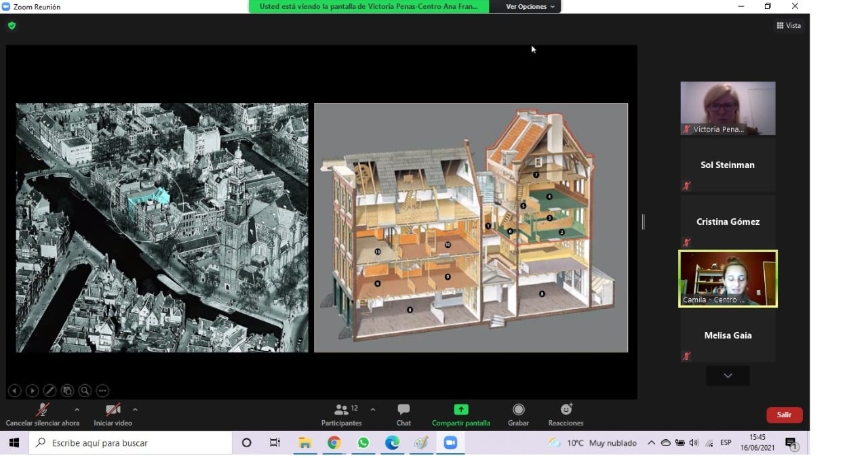Open WhatsApp from the taskbar
The height and width of the screenshot is (458, 868).
[363, 443]
